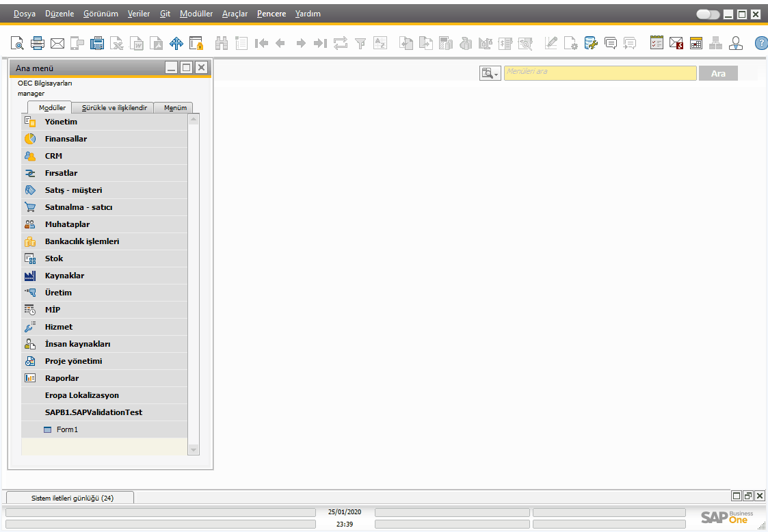Go to the last data record

point(320,43)
